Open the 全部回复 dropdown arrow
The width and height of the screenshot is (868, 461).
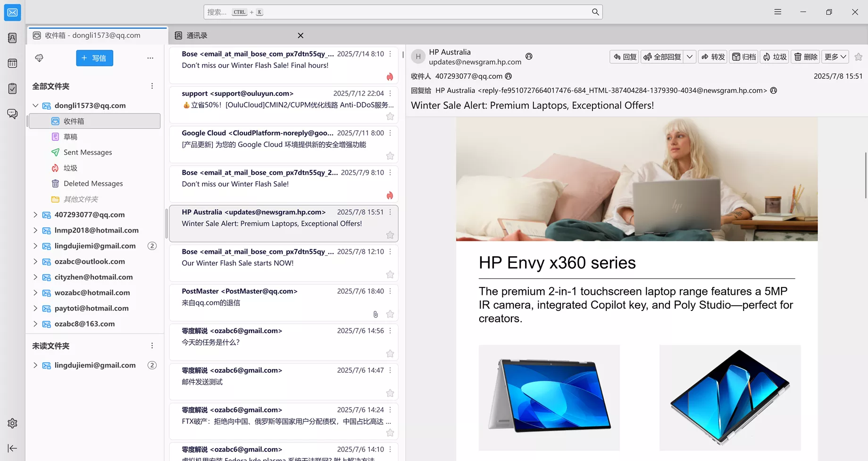(x=690, y=57)
